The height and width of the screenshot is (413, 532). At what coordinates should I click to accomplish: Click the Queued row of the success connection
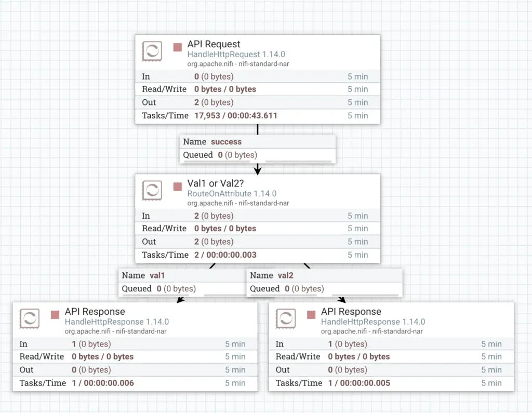(257, 155)
